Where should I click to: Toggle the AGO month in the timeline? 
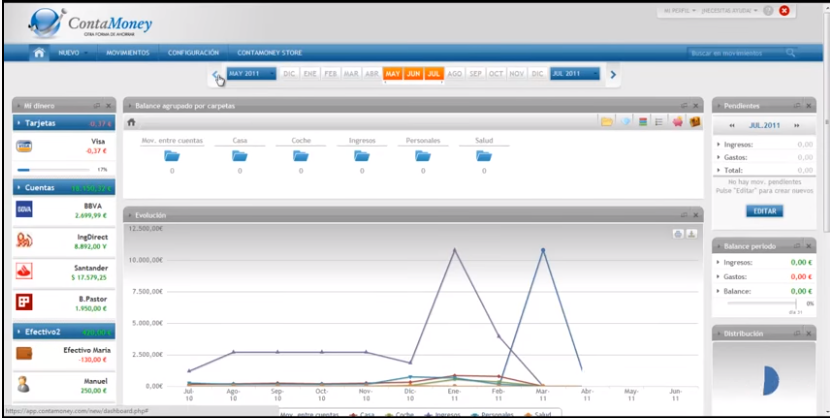(455, 74)
